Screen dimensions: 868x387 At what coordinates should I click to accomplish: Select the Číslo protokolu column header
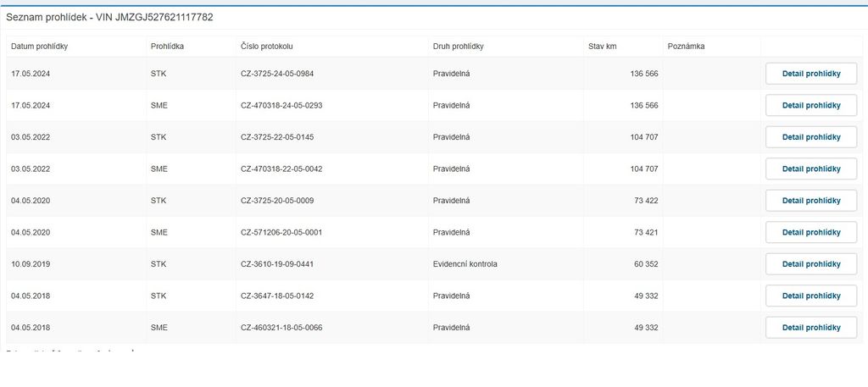pos(267,46)
